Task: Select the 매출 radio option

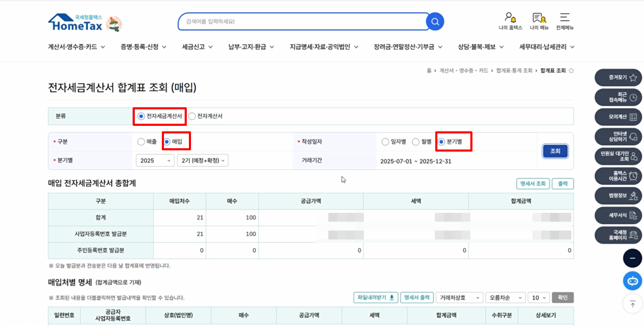Action: (x=141, y=142)
